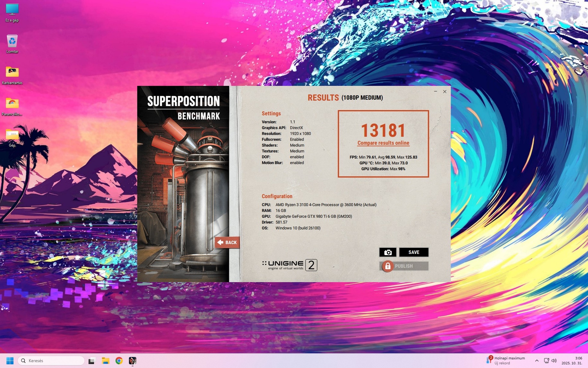Click the (1080P MEDIUM) preset label
Screen dimensions: 588x368
(x=362, y=98)
